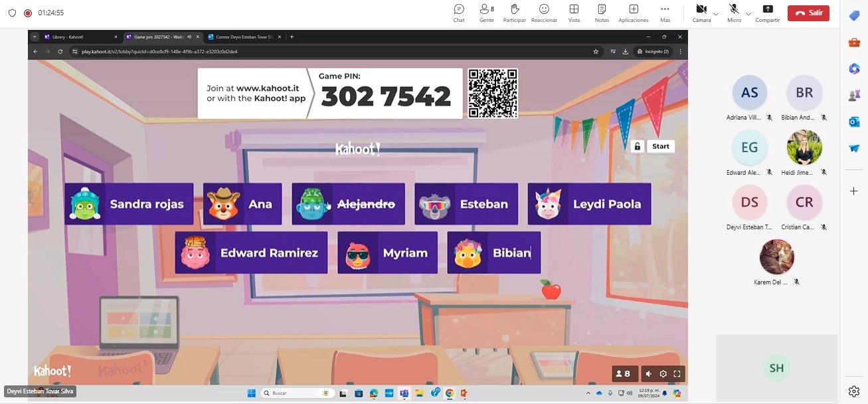The image size is (868, 404).
Task: Select Bibian's BR participant avatar
Action: click(x=804, y=93)
